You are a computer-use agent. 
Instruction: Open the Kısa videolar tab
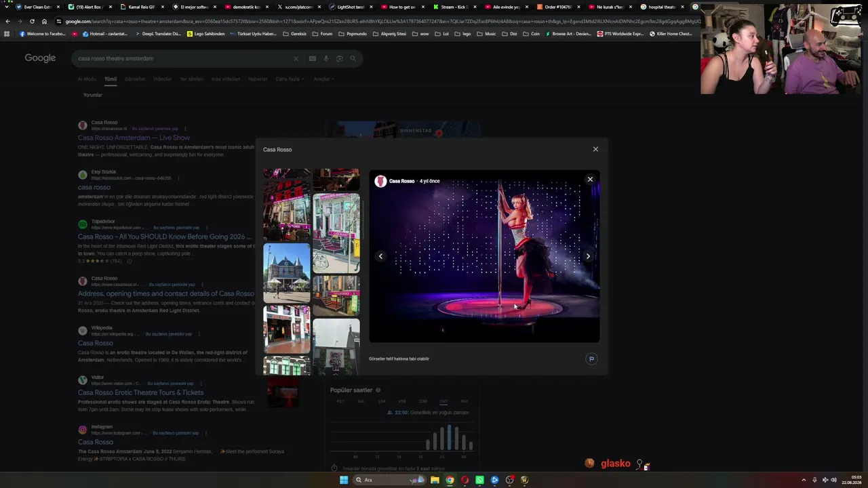click(x=226, y=79)
